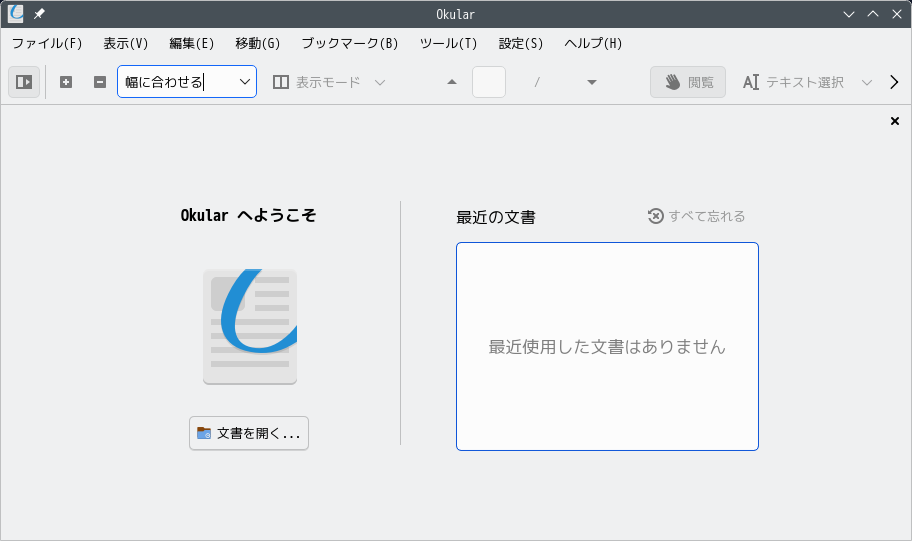This screenshot has height=541, width=912.
Task: Close the Okular window
Action: point(897,14)
